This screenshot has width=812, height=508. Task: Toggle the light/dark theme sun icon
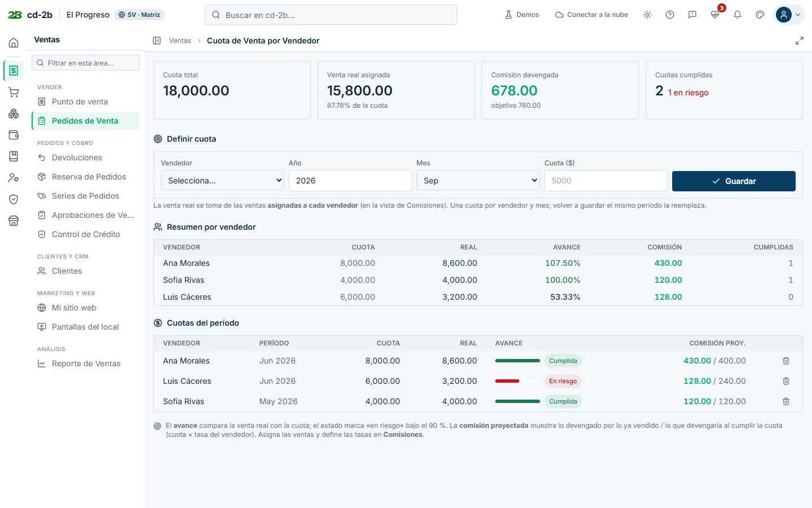coord(647,15)
